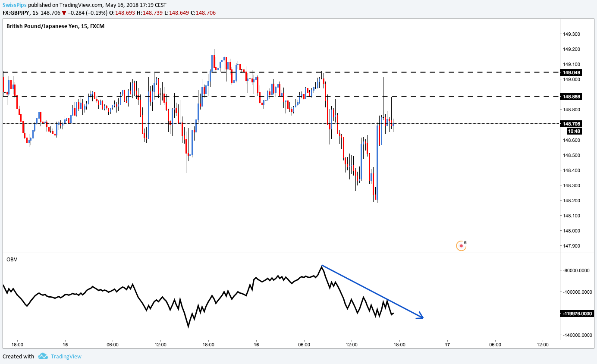Click the -119976.0000 OBV value label
This screenshot has width=597, height=364.
[578, 314]
